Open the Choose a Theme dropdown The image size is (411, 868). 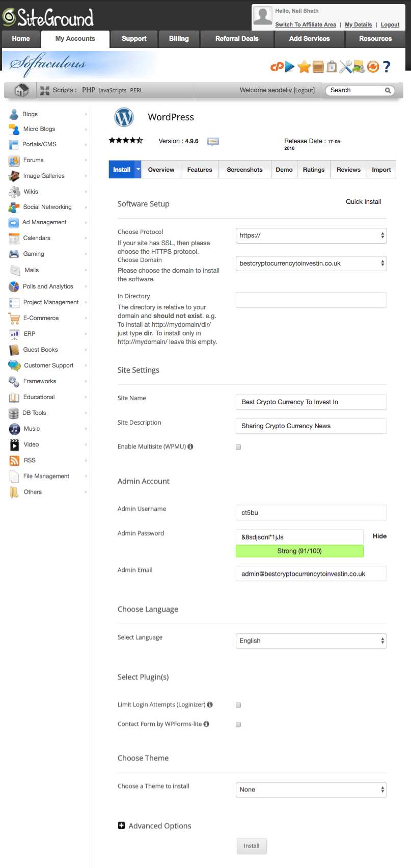(311, 790)
